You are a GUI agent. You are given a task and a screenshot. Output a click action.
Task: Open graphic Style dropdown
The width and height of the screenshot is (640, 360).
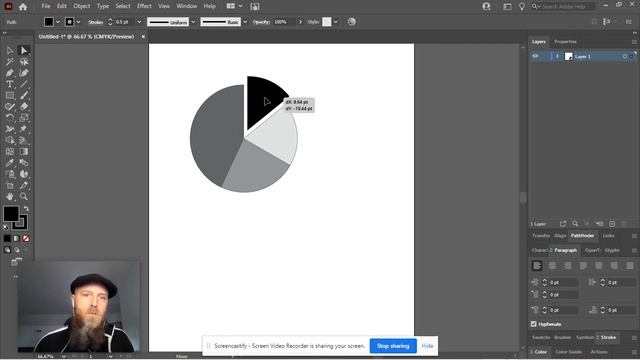[x=336, y=22]
